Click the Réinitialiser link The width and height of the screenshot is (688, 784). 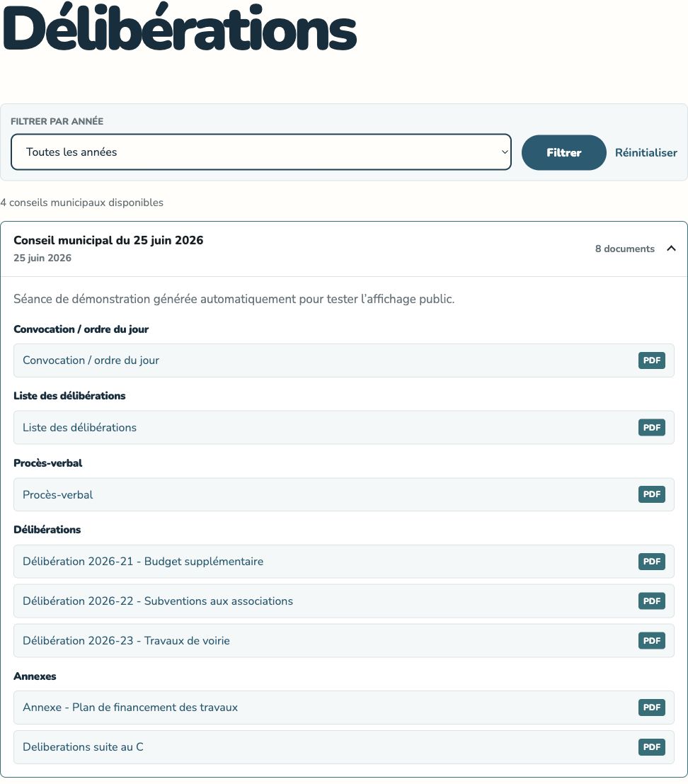tap(646, 152)
